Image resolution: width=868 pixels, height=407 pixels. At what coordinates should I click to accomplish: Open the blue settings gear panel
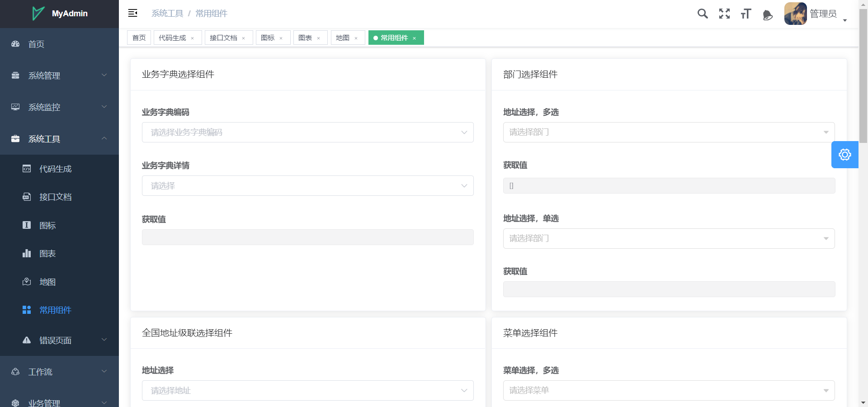[845, 155]
